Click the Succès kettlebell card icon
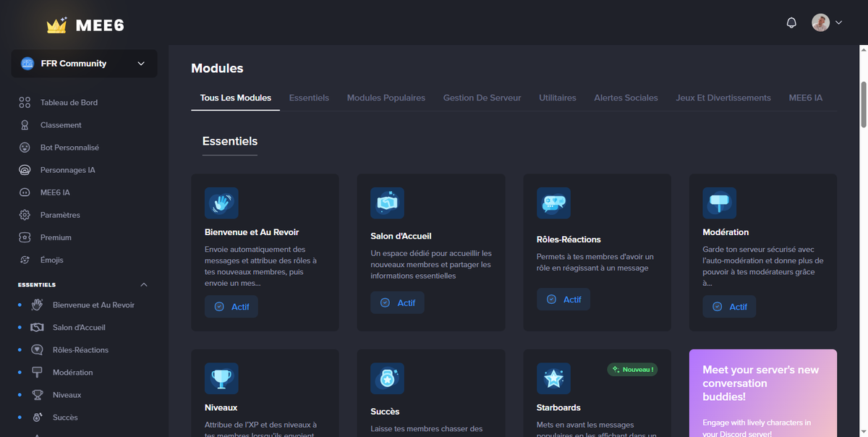This screenshot has width=868, height=437. point(387,379)
